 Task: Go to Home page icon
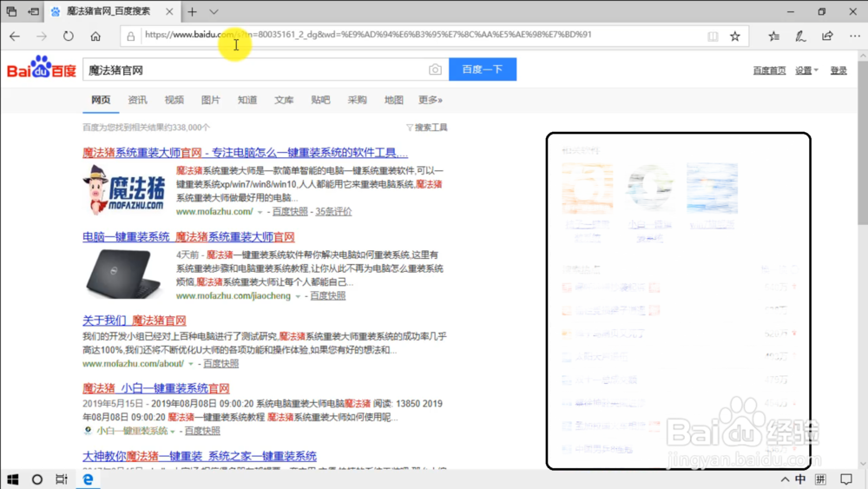point(95,36)
